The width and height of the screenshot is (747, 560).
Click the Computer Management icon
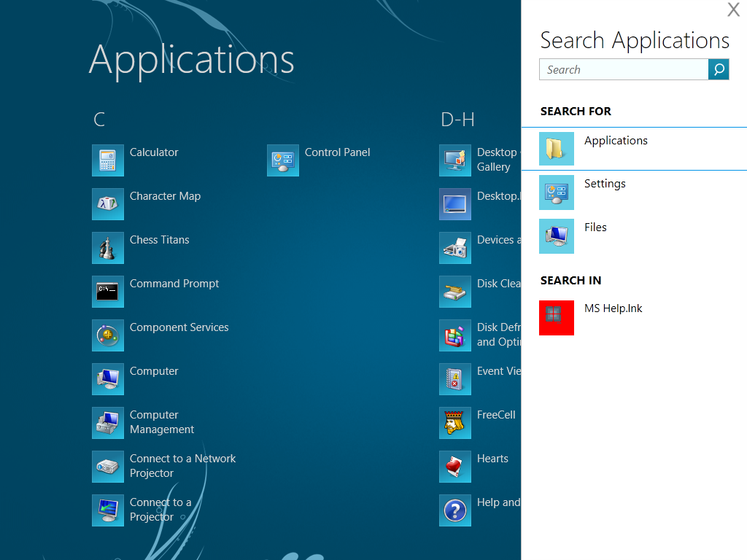point(108,423)
